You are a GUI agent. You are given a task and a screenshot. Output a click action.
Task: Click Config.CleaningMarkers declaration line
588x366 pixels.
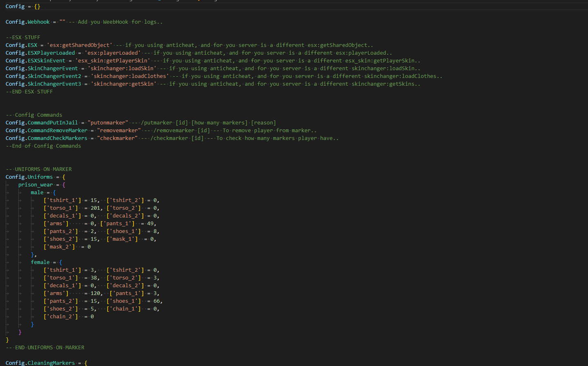(x=40, y=363)
